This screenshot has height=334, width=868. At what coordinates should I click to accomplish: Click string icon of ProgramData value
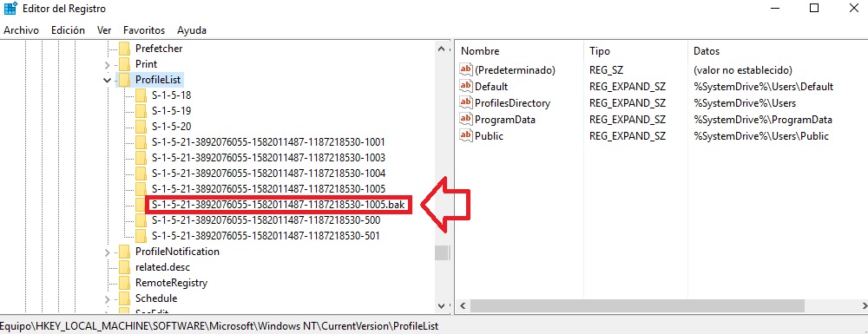pos(466,120)
